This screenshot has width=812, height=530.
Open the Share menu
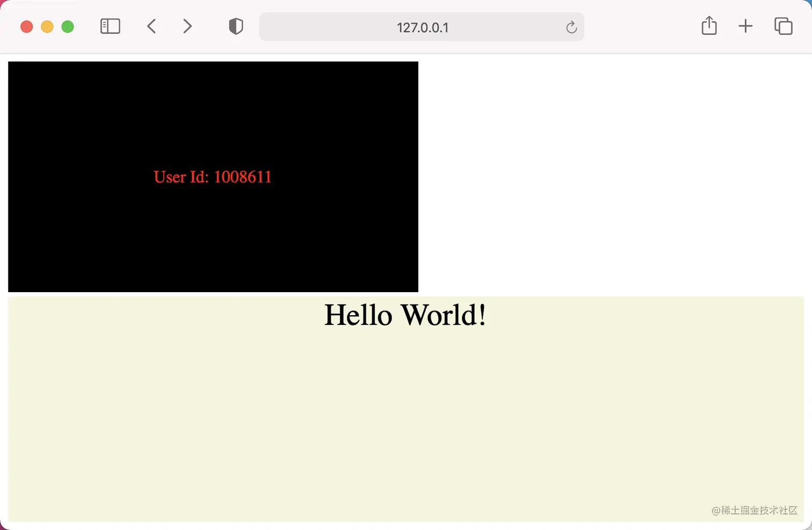point(709,26)
